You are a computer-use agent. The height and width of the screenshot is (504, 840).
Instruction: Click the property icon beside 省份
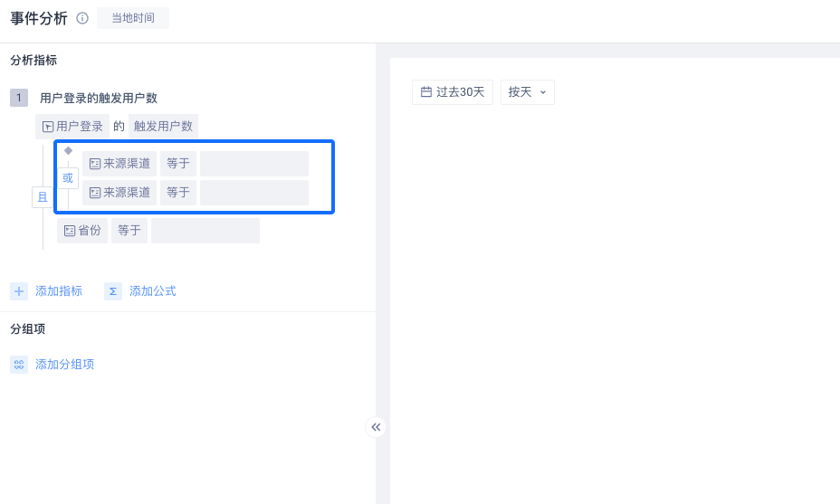(x=70, y=231)
